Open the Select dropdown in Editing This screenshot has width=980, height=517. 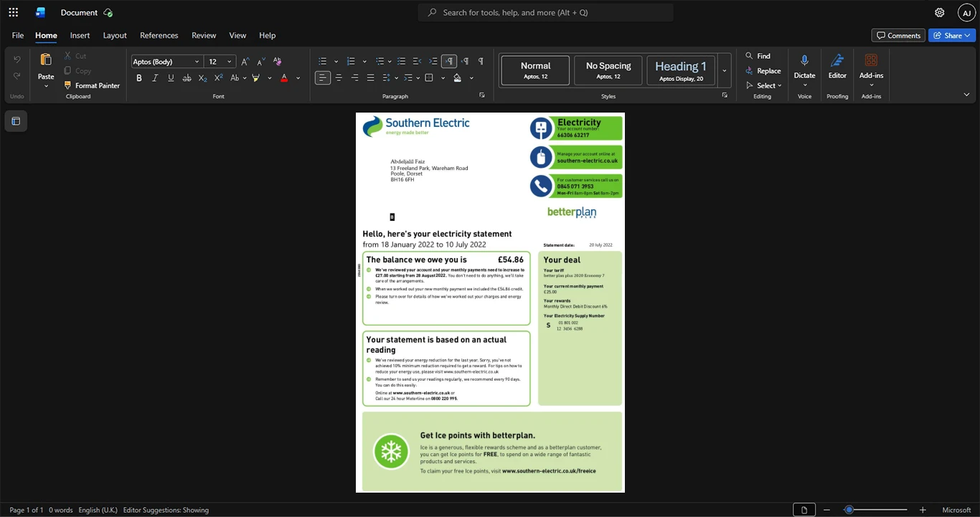pos(765,85)
